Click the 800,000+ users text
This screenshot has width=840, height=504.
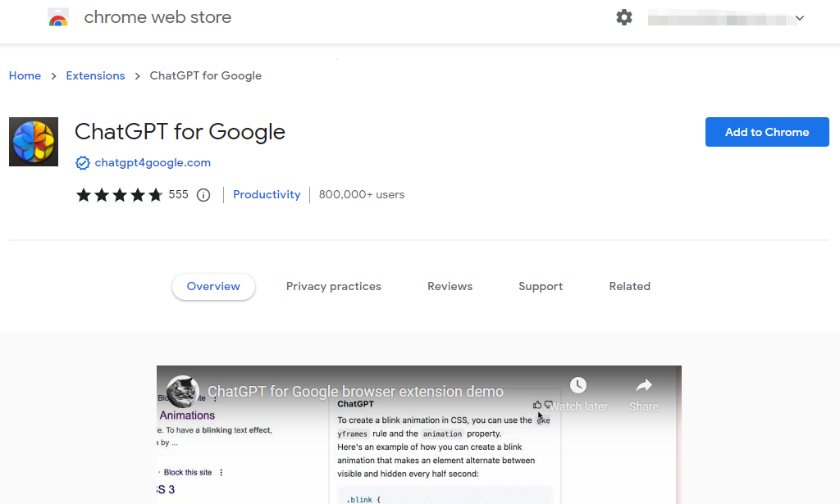(362, 195)
